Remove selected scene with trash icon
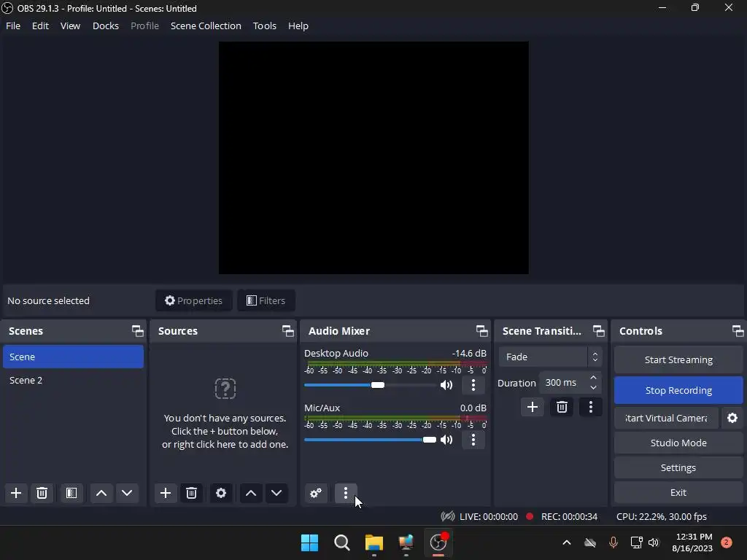Viewport: 747px width, 560px height. coord(42,493)
